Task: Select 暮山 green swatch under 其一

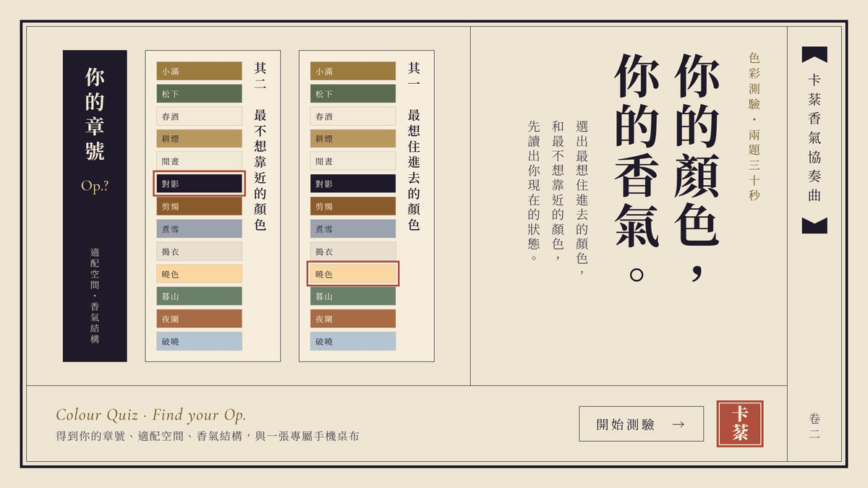Action: click(x=353, y=296)
